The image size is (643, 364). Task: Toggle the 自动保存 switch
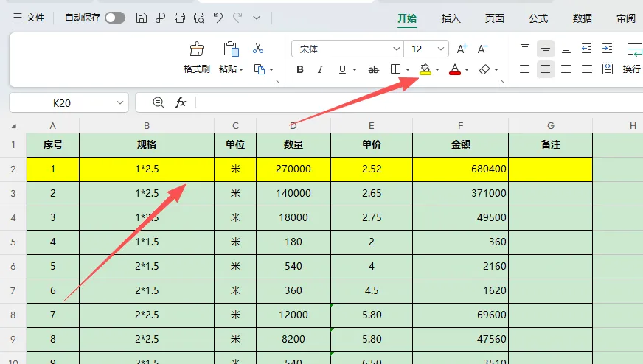point(115,18)
